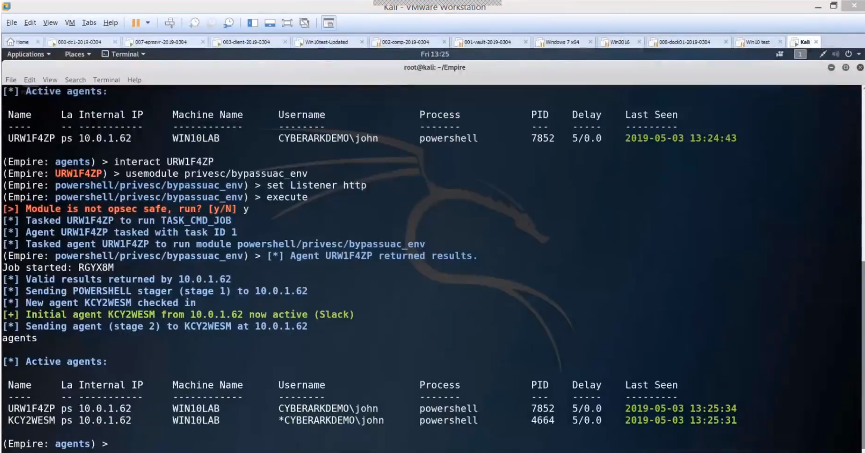
Task: Open VMware View menu
Action: 50,23
